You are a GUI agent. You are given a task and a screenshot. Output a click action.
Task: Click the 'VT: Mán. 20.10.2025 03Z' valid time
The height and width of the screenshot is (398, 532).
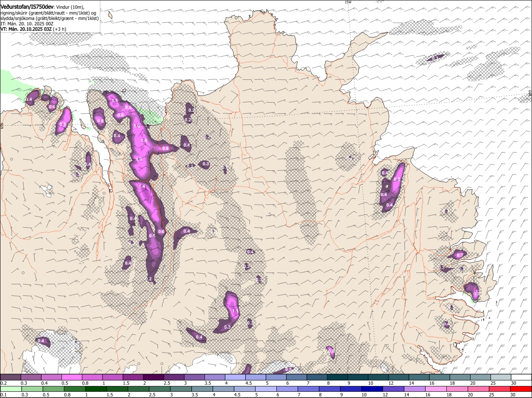(26, 29)
